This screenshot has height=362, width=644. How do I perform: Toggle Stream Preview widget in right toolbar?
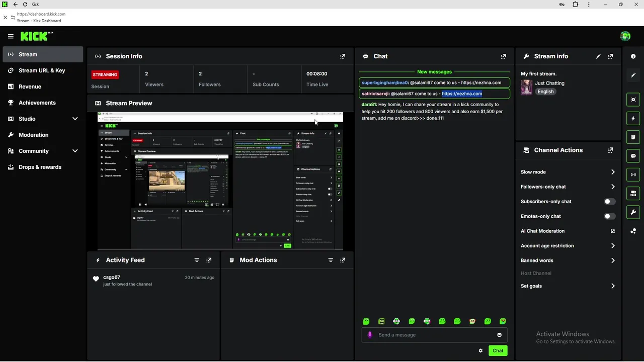pyautogui.click(x=633, y=100)
